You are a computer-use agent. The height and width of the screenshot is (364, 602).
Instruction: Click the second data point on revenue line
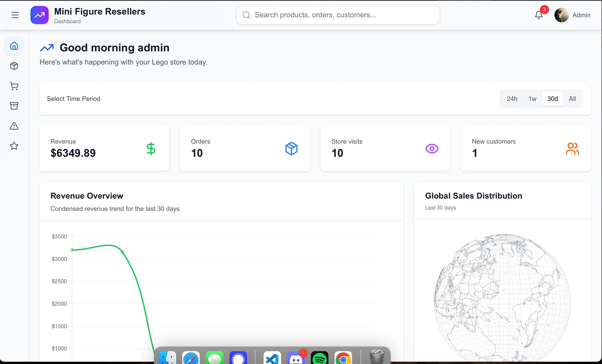click(122, 252)
